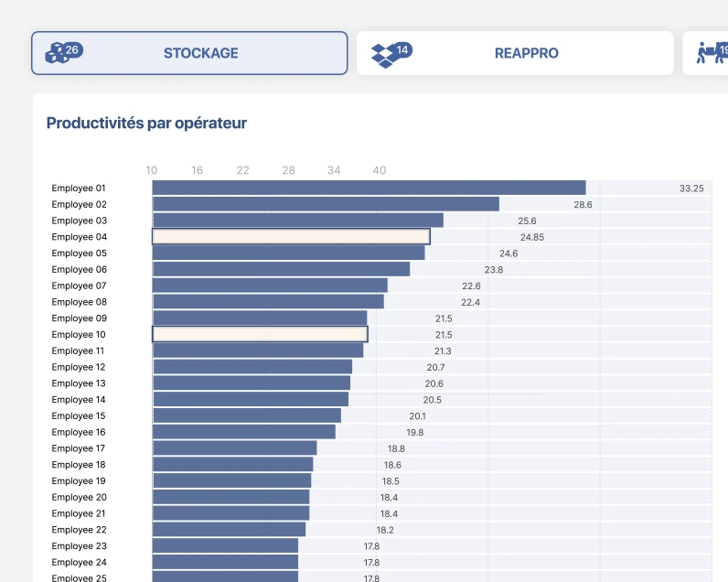Image resolution: width=728 pixels, height=582 pixels.
Task: Click the 19.8 value label
Action: click(x=414, y=433)
